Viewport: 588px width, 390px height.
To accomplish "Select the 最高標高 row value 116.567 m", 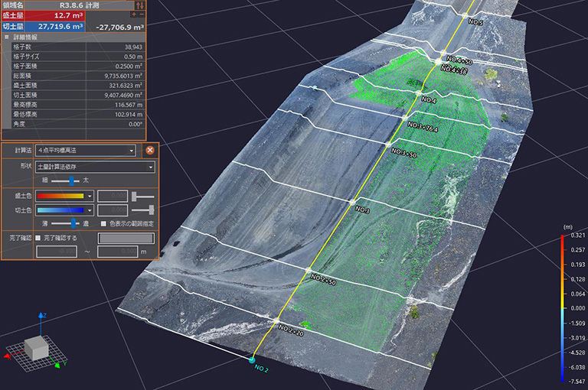I will (x=129, y=105).
